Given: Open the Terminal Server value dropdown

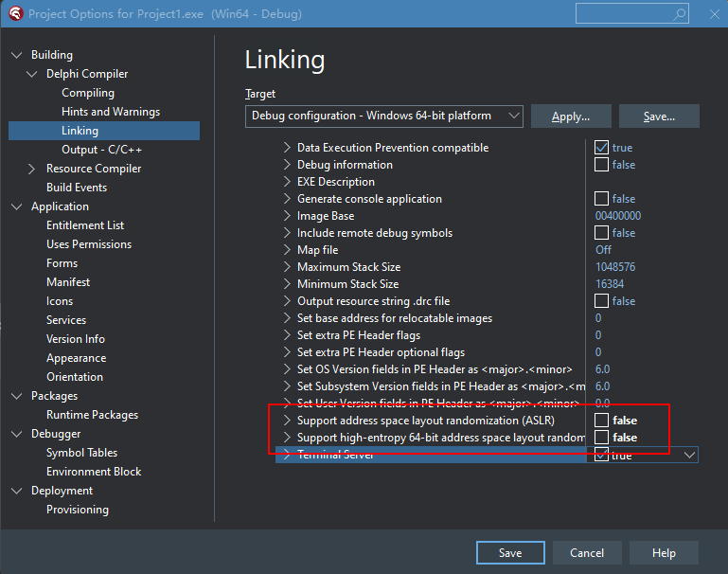Looking at the screenshot, I should click(x=688, y=456).
